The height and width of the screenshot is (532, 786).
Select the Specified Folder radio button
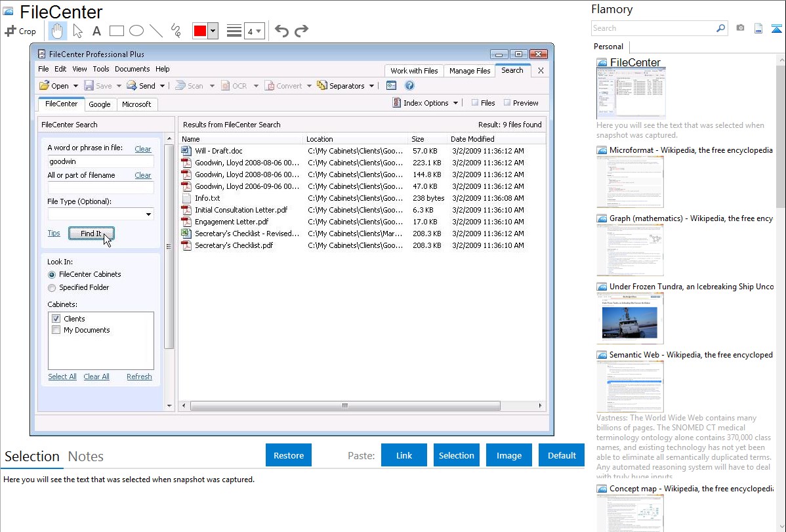(x=52, y=288)
